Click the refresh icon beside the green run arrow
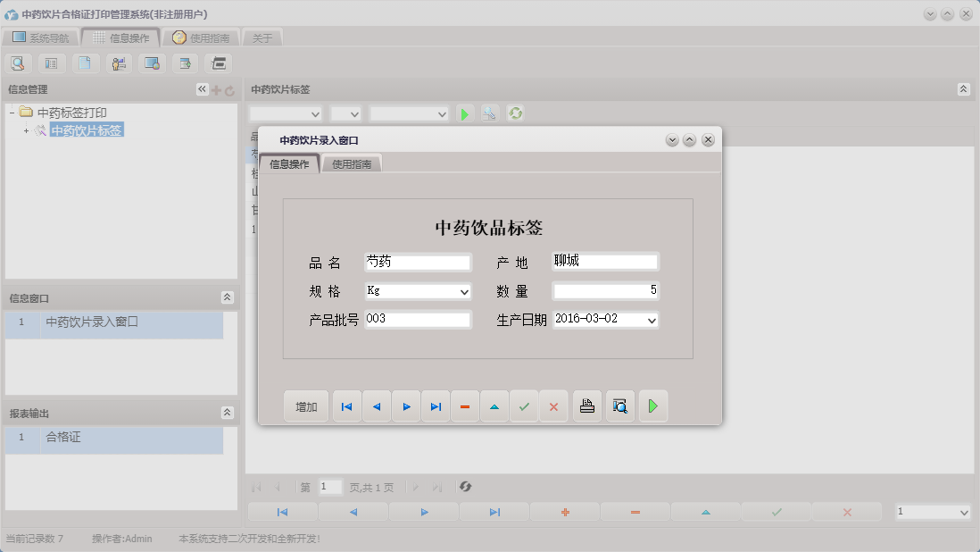980x552 pixels. pyautogui.click(x=516, y=113)
